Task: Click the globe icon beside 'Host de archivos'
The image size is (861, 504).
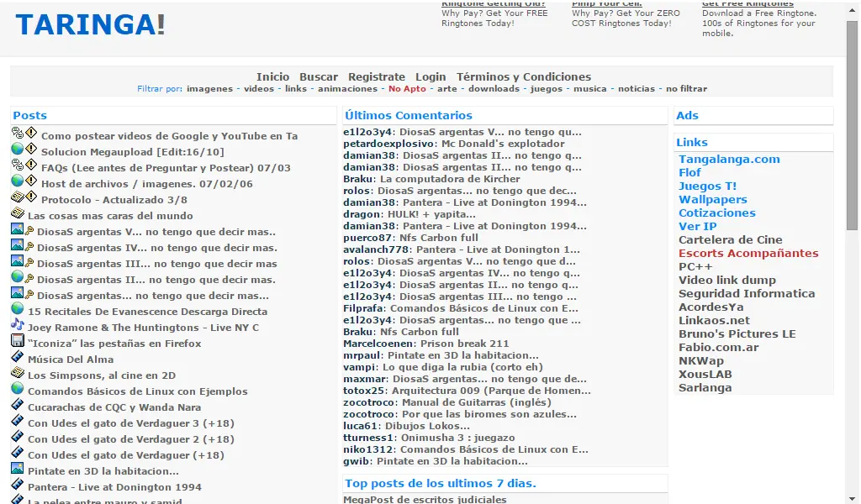Action: (x=18, y=181)
